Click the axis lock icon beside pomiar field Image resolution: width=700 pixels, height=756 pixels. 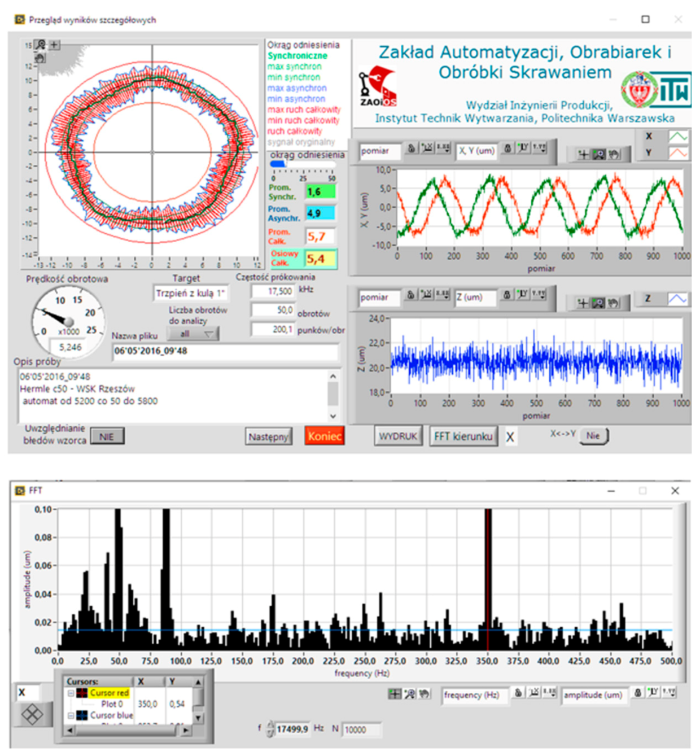[x=412, y=150]
